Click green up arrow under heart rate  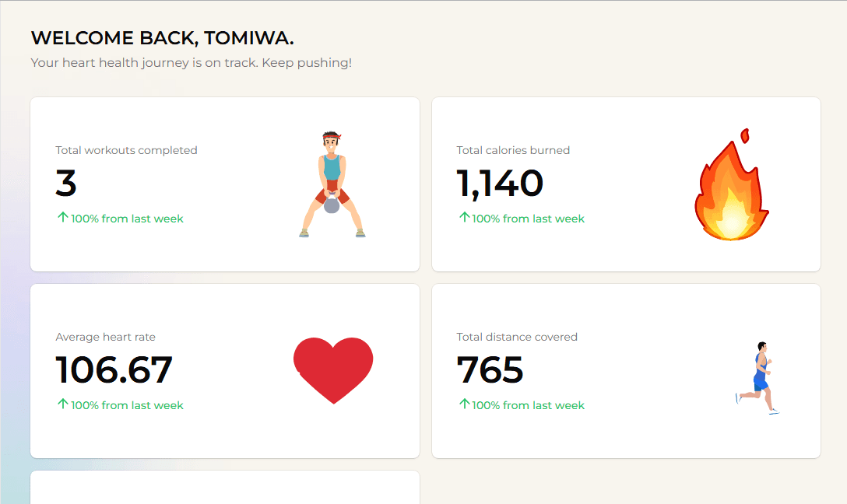click(62, 404)
